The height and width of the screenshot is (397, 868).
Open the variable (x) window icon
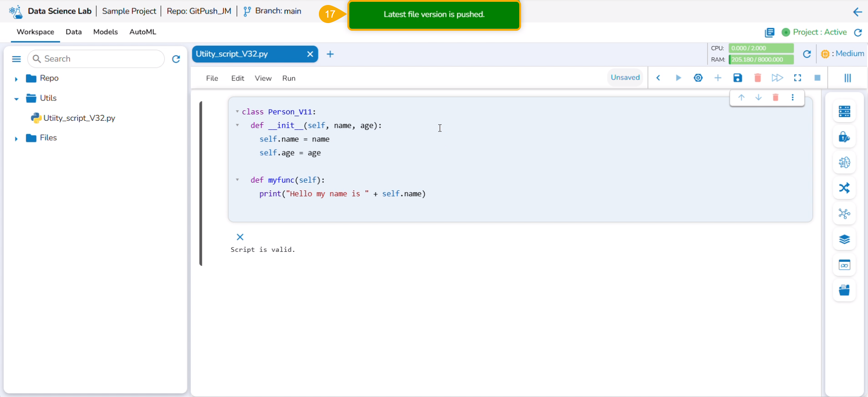pyautogui.click(x=844, y=265)
